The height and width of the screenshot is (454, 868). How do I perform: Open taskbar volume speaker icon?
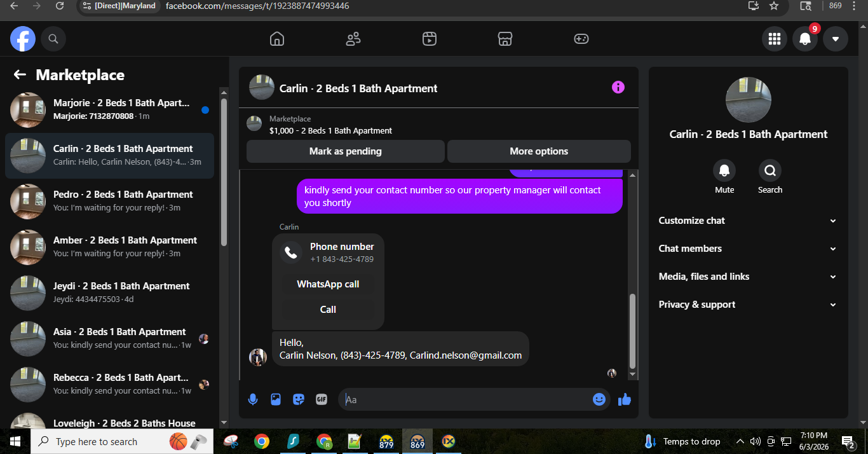tap(755, 441)
